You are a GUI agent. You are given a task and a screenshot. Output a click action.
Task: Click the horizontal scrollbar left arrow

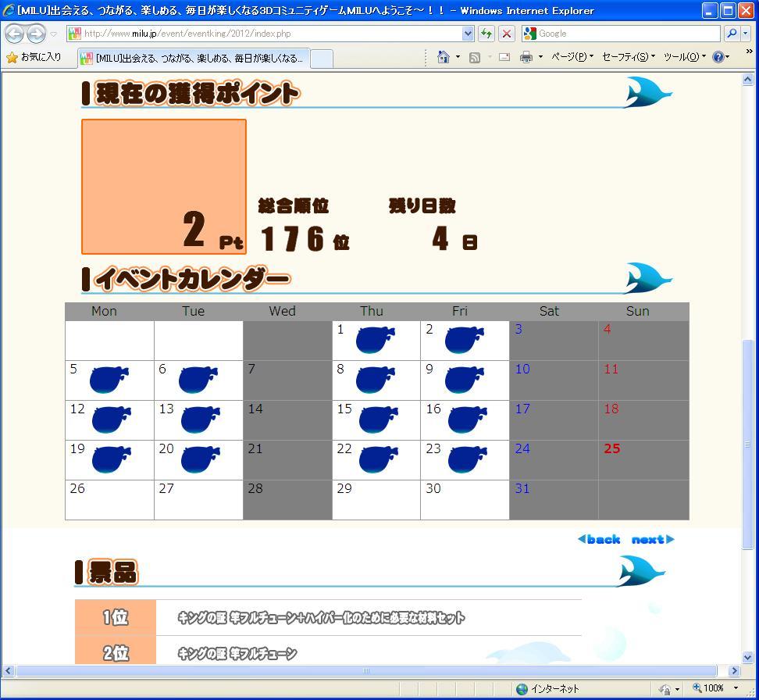pos(8,671)
